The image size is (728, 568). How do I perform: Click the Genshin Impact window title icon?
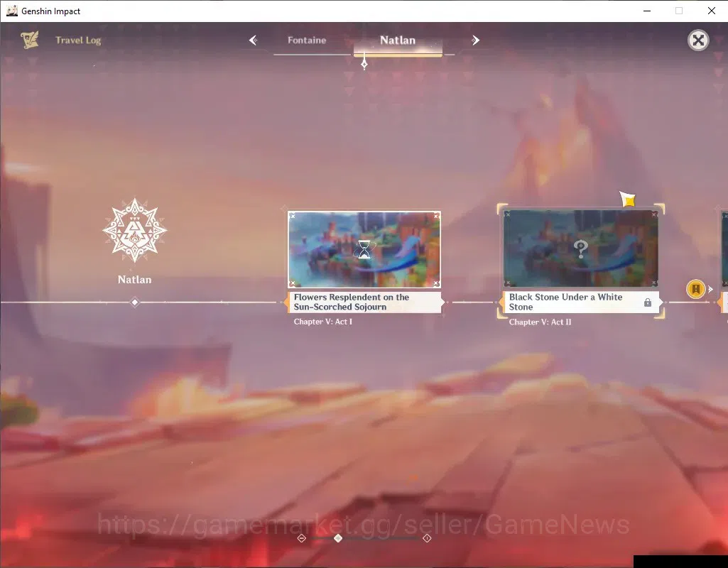(11, 11)
